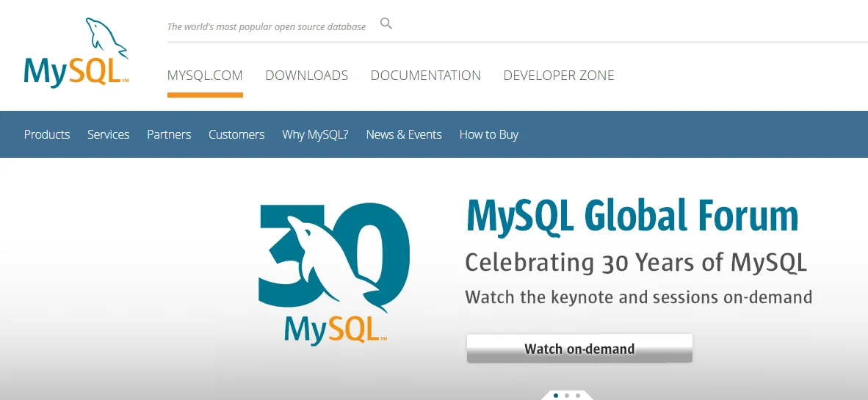Screen dimensions: 868x400
Task: Click the 30 Years MySQL banner image
Action: coord(334,274)
